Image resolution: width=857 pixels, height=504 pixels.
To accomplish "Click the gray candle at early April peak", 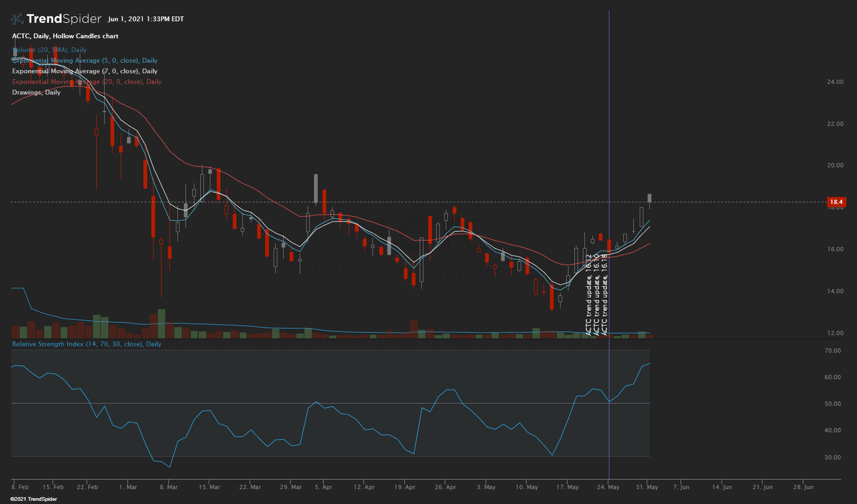I will click(316, 188).
